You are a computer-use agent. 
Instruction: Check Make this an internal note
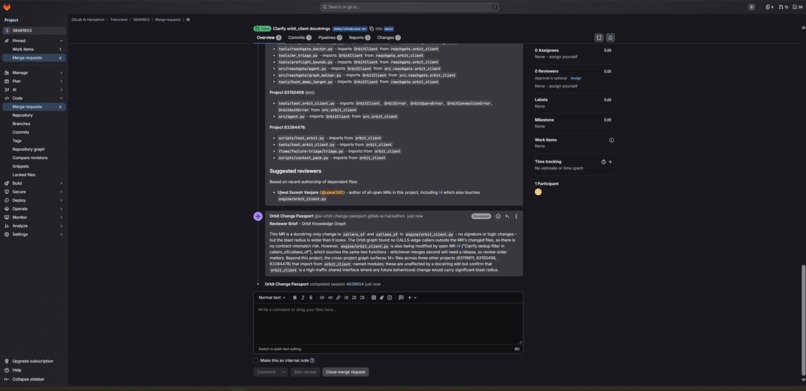256,361
